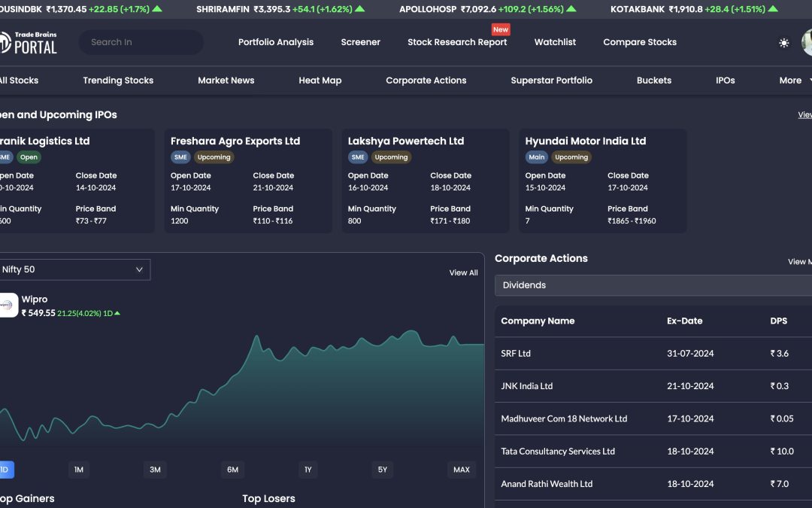The height and width of the screenshot is (508, 812).
Task: Click the Upcoming badge on Freshara card
Action: (214, 157)
